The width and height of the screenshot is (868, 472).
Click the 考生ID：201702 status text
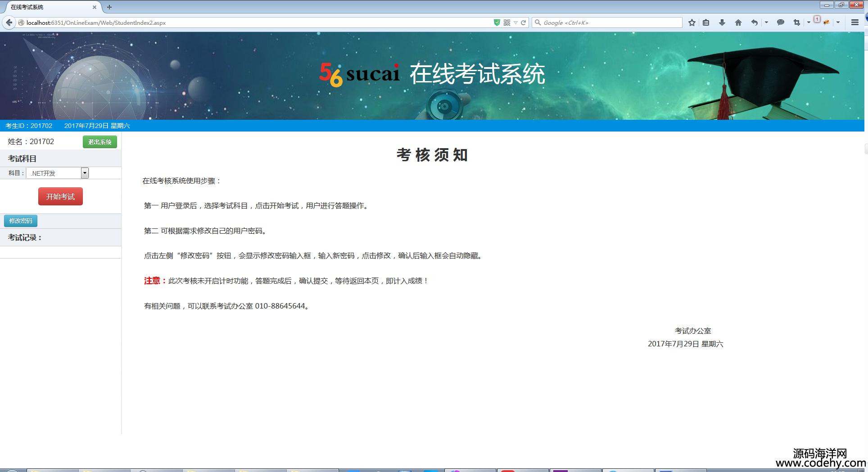29,126
